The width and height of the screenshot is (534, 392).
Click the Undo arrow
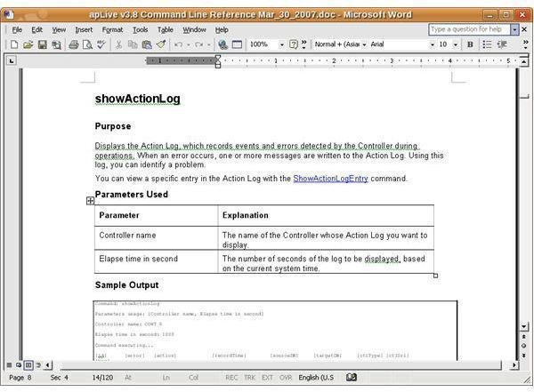pyautogui.click(x=179, y=44)
